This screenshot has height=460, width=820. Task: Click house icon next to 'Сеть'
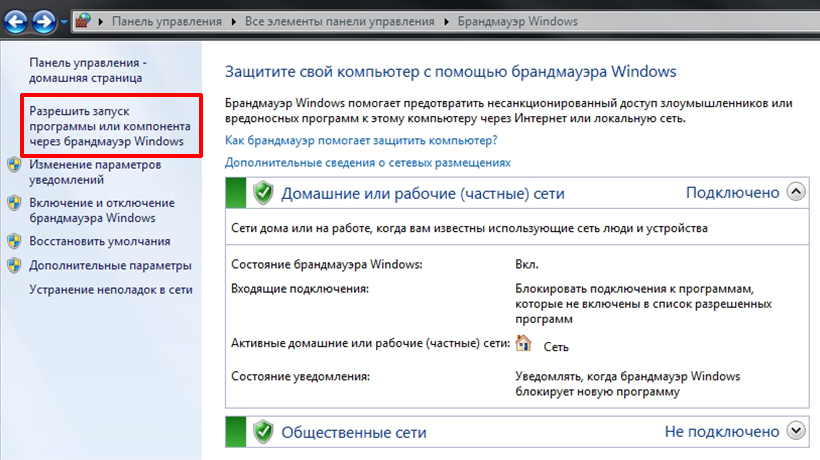pos(523,343)
